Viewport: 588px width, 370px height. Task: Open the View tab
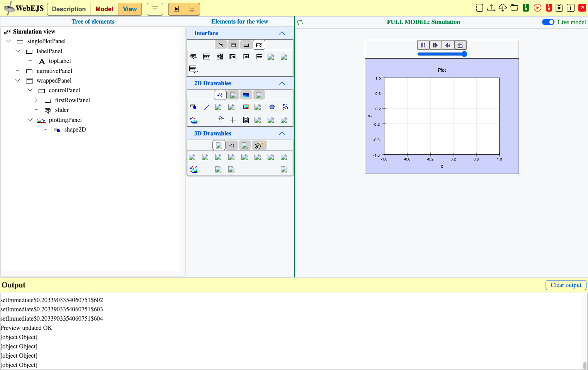click(x=130, y=9)
